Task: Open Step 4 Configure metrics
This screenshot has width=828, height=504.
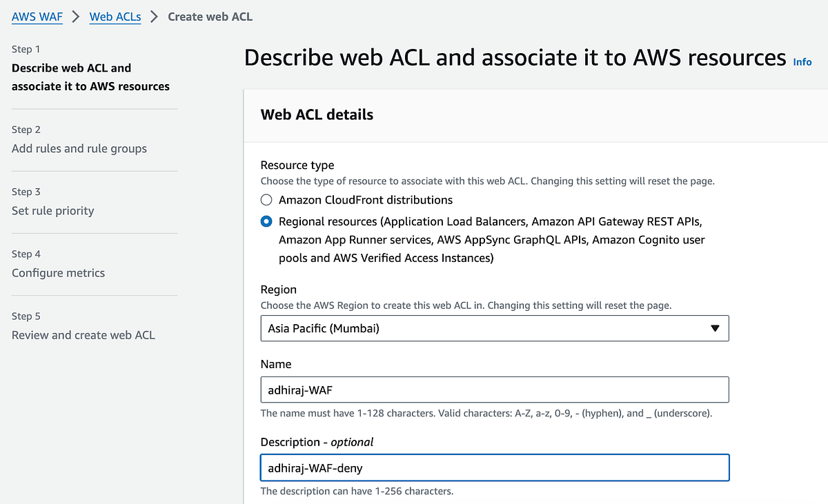Action: coord(59,272)
